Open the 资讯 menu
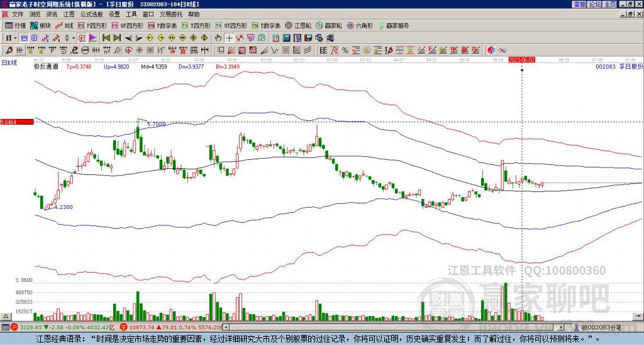Screen dimensions: 644x345 tap(52, 14)
